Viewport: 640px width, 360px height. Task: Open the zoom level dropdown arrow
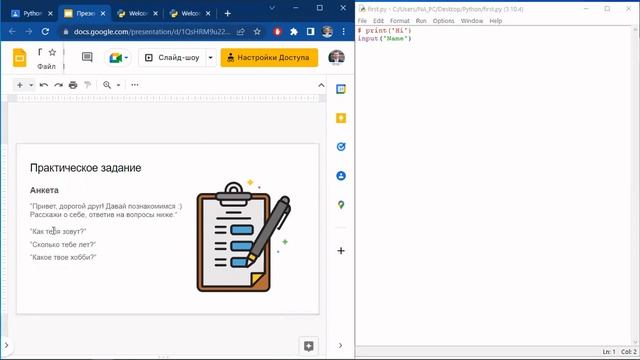[118, 85]
